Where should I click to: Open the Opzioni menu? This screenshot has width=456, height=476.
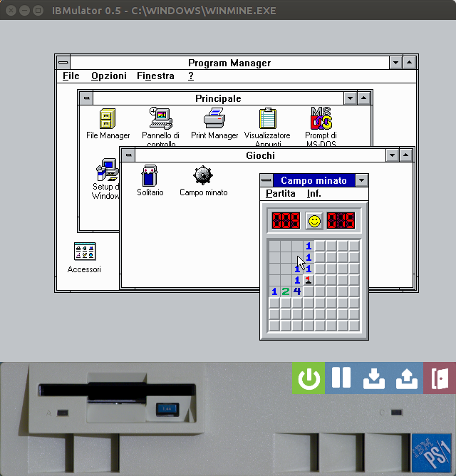point(109,76)
